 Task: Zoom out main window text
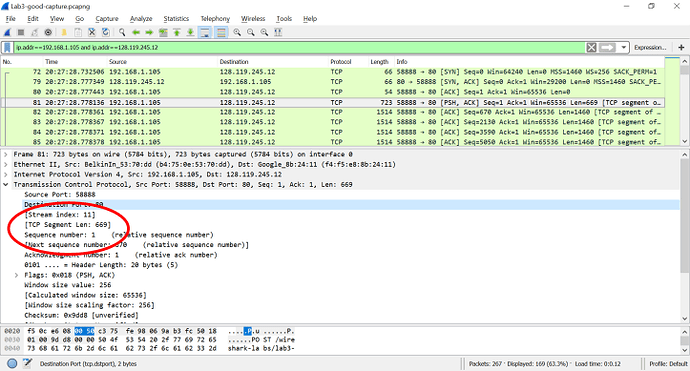point(251,32)
